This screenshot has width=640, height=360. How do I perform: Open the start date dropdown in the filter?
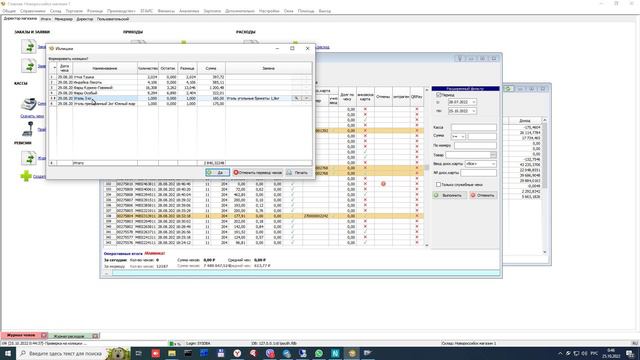click(473, 102)
